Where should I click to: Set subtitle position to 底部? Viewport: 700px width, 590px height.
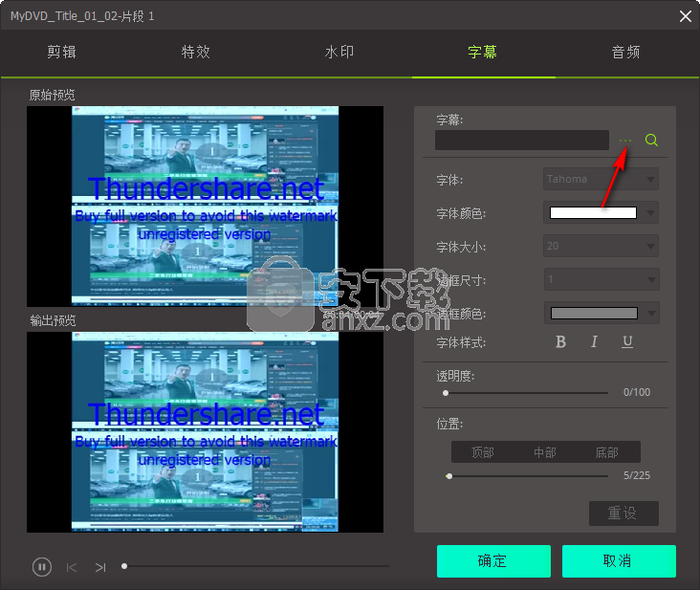tap(607, 452)
